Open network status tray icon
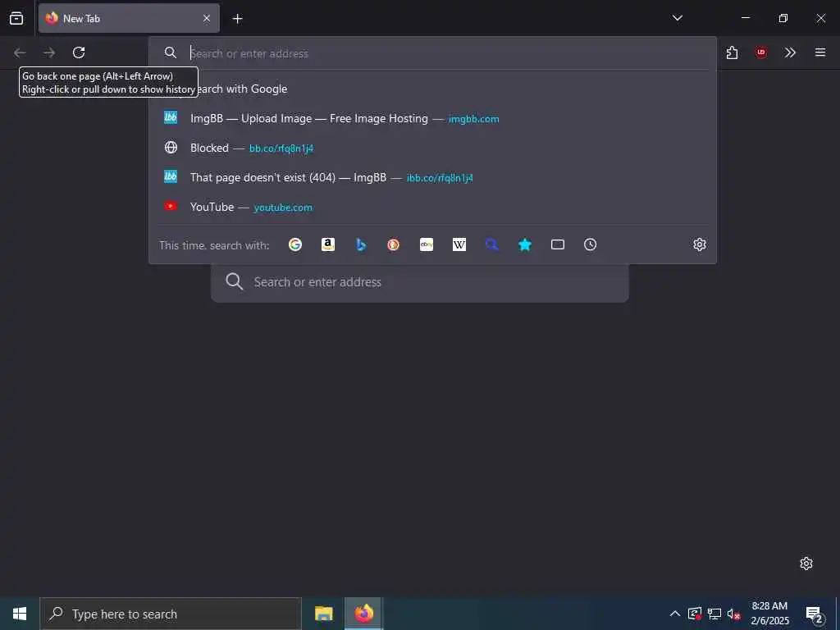The image size is (840, 630). [x=714, y=614]
